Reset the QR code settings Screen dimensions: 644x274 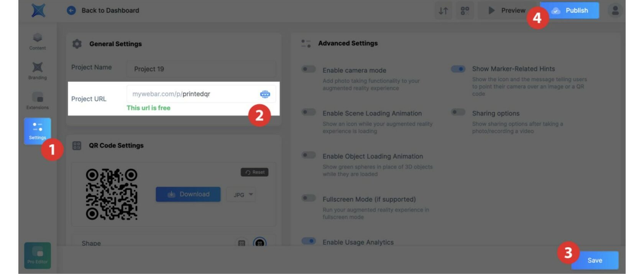(255, 172)
